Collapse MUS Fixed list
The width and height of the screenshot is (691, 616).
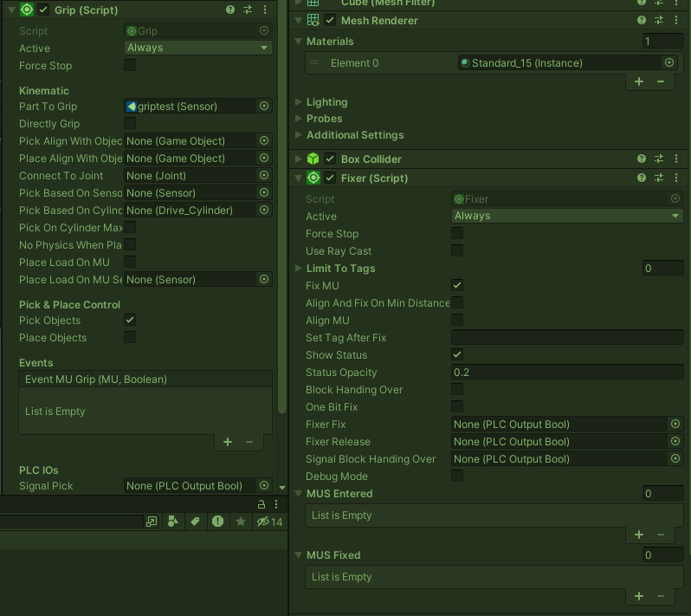point(299,555)
